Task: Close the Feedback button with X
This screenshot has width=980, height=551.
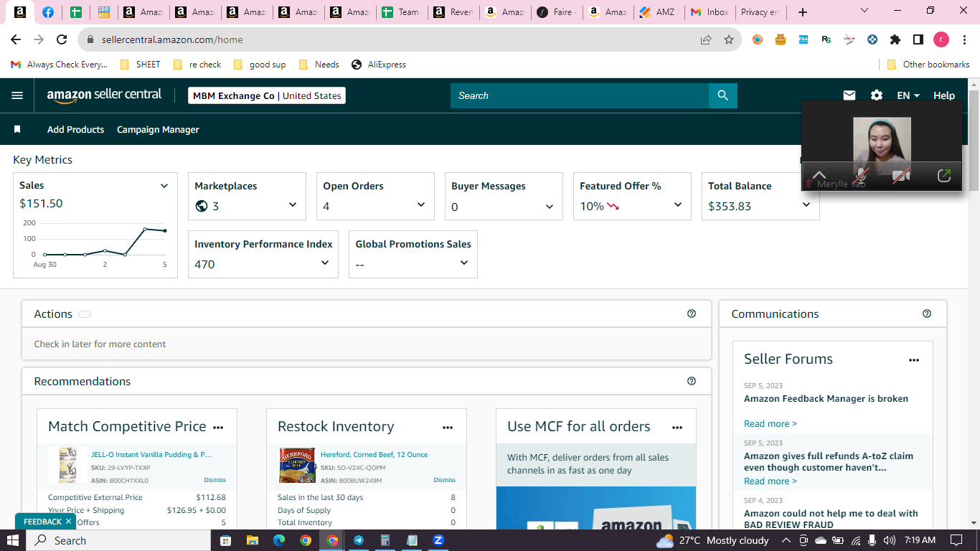Action: point(68,522)
